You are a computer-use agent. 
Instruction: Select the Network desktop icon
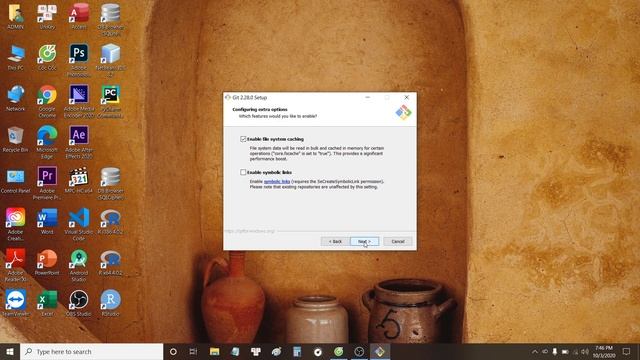(16, 98)
